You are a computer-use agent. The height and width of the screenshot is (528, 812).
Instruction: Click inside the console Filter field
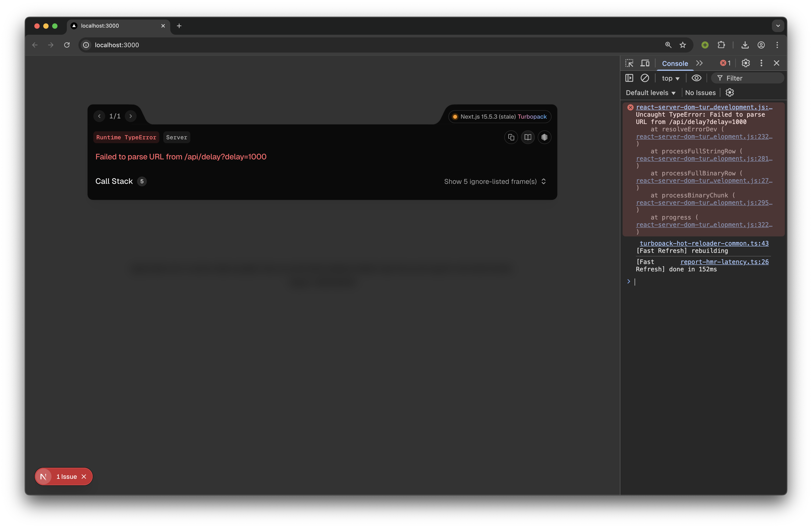click(x=750, y=78)
